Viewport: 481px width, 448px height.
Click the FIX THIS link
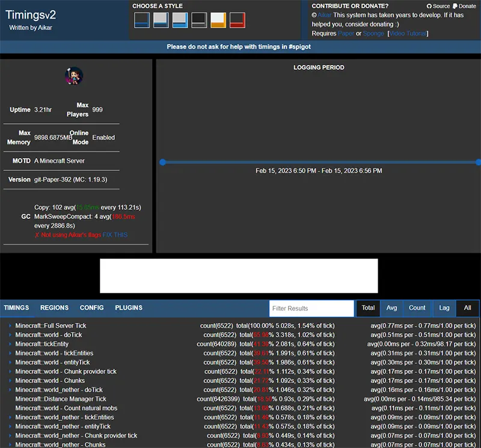(115, 235)
